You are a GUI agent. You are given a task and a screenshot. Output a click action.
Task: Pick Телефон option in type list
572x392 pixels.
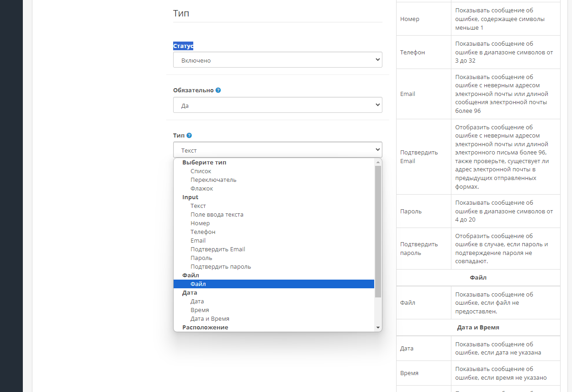(203, 232)
